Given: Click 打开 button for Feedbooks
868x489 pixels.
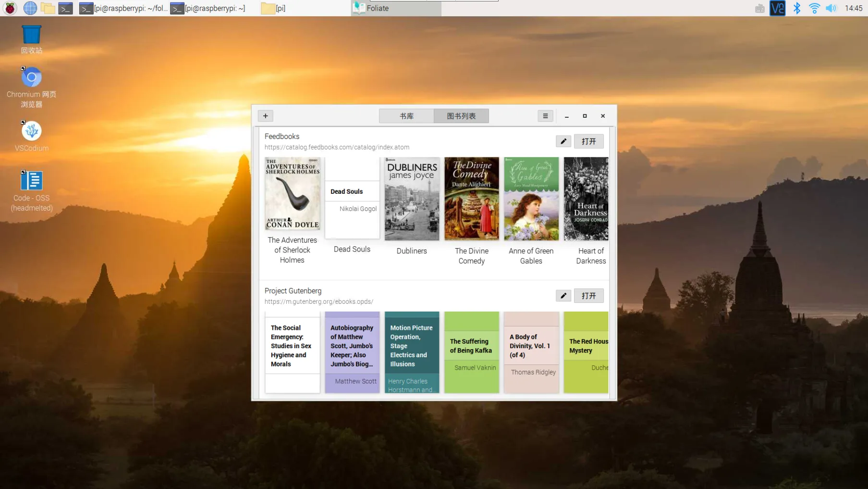Looking at the screenshot, I should pos(588,141).
